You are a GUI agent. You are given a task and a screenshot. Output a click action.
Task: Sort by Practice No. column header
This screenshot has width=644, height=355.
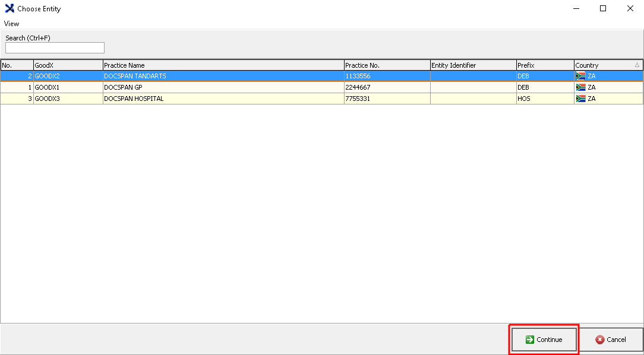coord(387,65)
